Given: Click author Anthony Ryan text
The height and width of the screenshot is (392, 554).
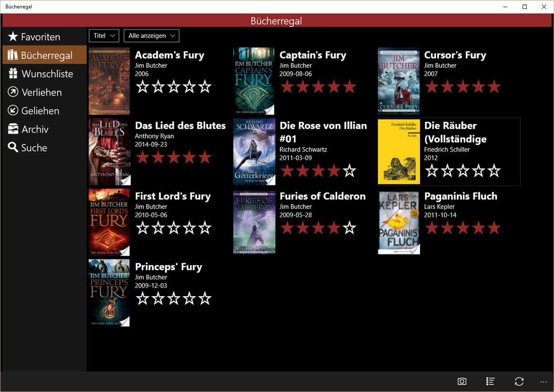Looking at the screenshot, I should click(154, 136).
